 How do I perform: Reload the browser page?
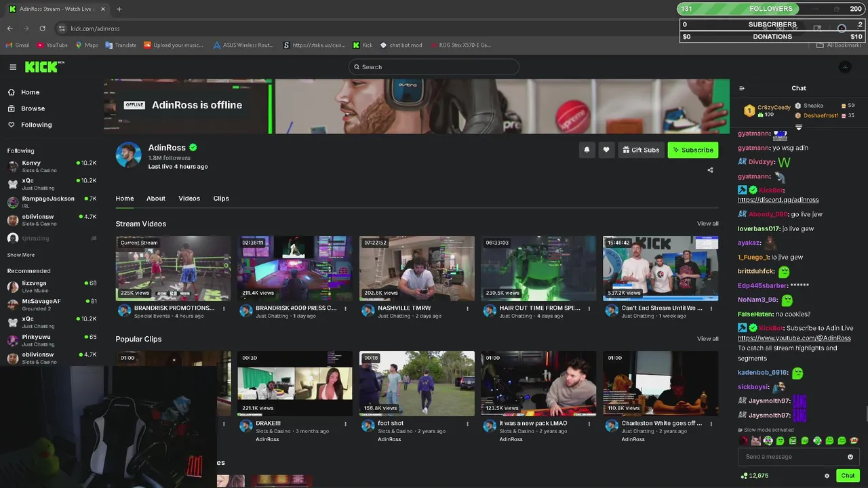point(42,28)
